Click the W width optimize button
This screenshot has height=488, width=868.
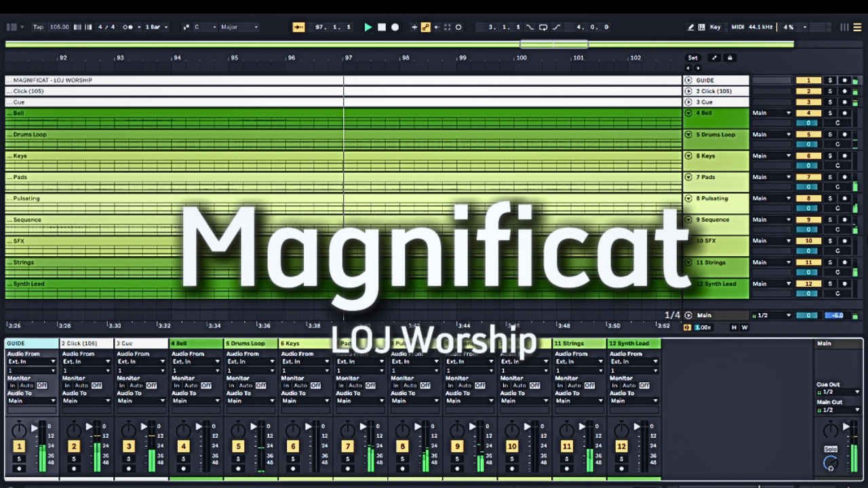pos(745,327)
